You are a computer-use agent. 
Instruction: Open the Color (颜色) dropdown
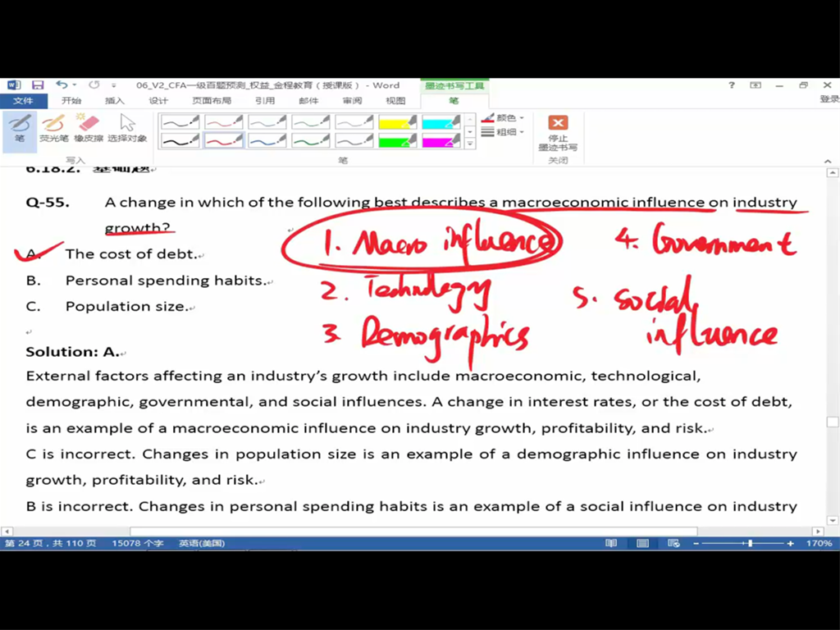pyautogui.click(x=503, y=118)
